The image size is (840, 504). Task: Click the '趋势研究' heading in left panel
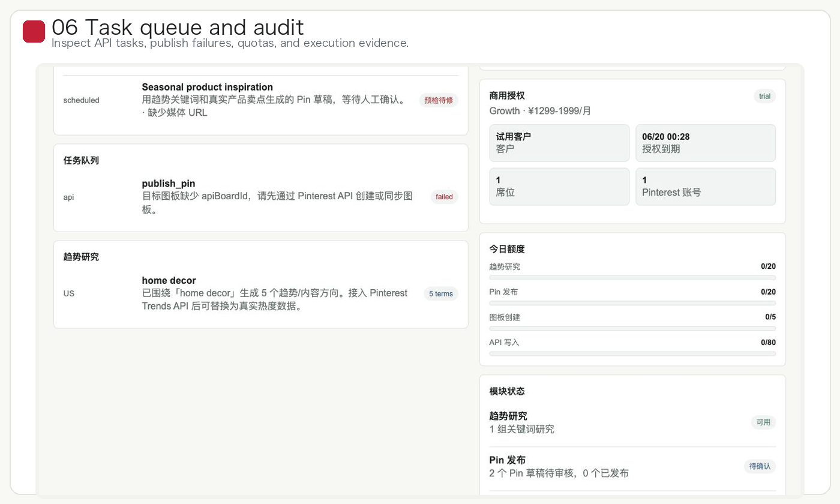(81, 257)
